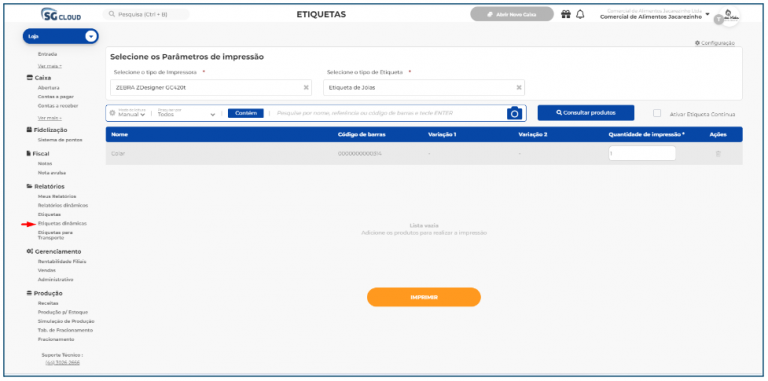Click the Colar print quantity field
The height and width of the screenshot is (381, 768).
click(642, 153)
